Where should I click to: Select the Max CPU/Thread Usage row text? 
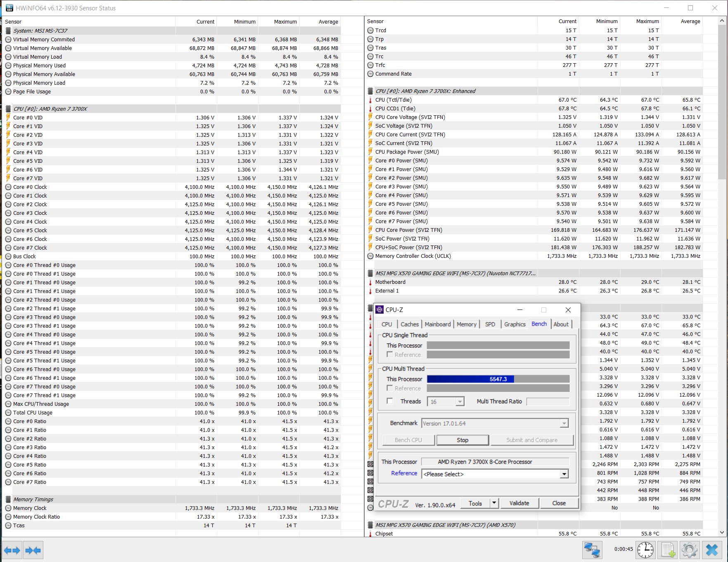click(x=41, y=404)
